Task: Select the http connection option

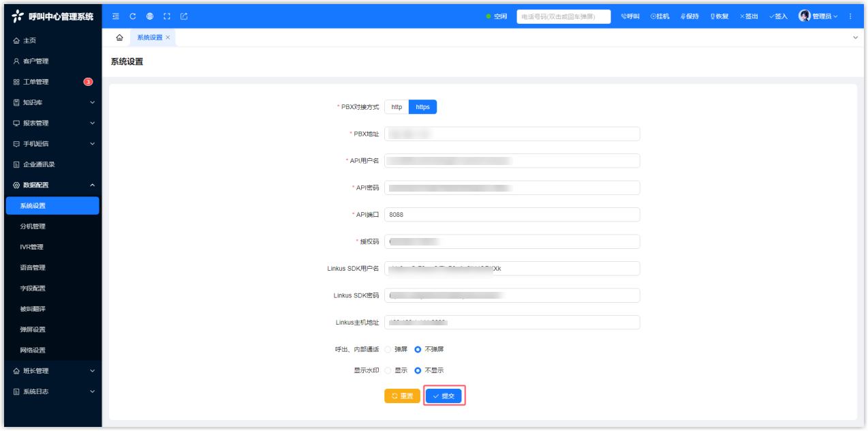Action: click(397, 107)
